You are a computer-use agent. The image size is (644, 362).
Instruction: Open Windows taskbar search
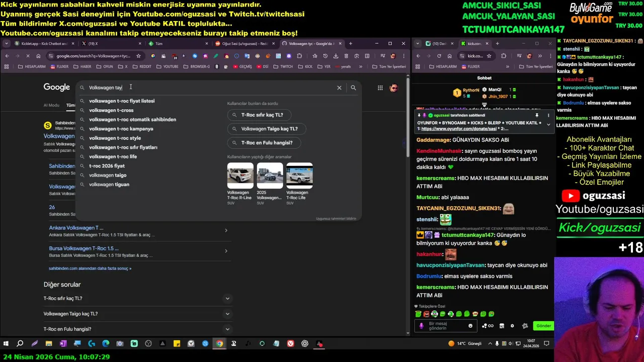coord(20,344)
